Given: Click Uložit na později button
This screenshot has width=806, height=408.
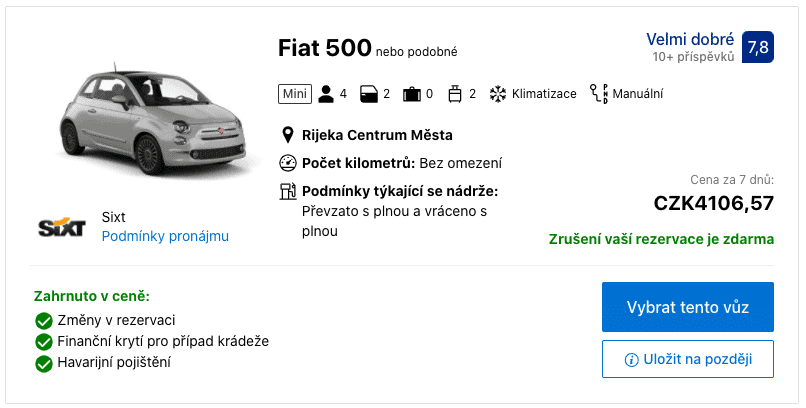Looking at the screenshot, I should (x=688, y=359).
